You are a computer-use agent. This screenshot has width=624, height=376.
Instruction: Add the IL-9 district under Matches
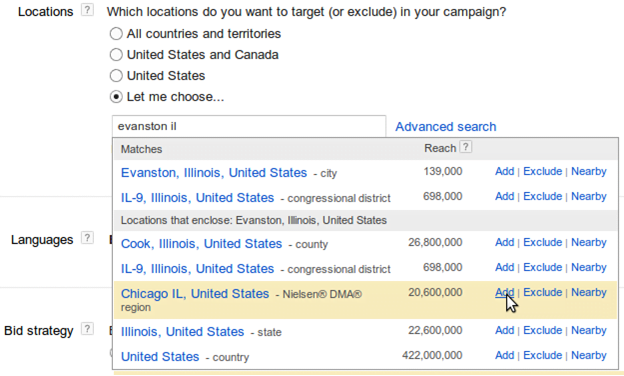(505, 197)
